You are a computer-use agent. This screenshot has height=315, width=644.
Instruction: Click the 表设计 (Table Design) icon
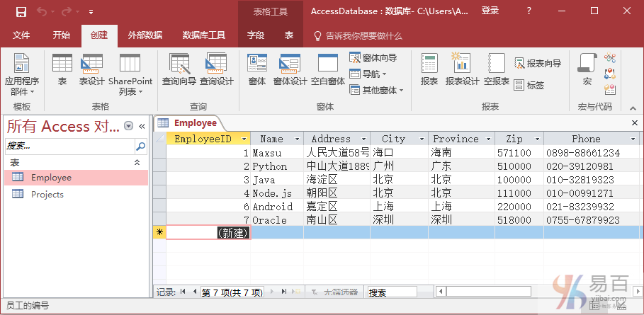tap(91, 70)
